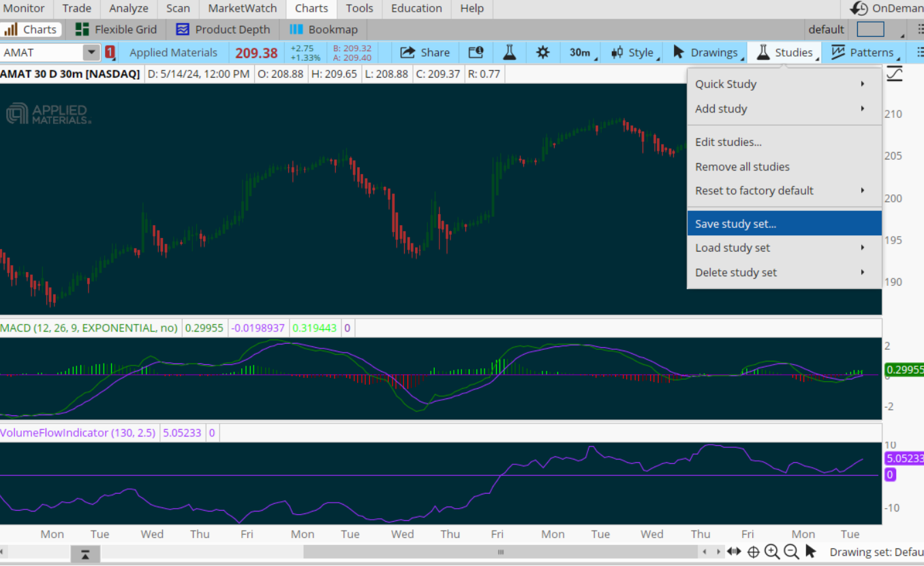
Task: Open the Bookmap sub-tab
Action: point(324,29)
